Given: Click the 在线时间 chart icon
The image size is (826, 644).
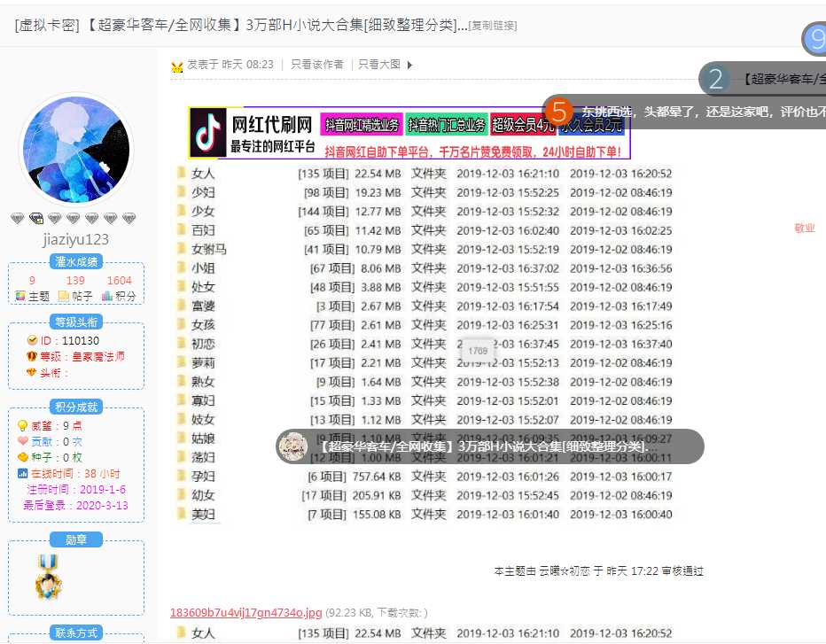Looking at the screenshot, I should coord(23,473).
